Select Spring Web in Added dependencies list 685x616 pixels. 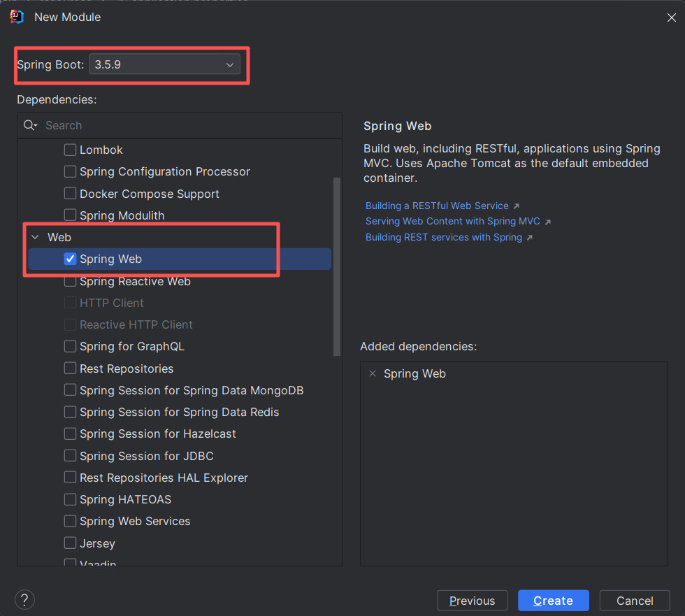click(414, 373)
